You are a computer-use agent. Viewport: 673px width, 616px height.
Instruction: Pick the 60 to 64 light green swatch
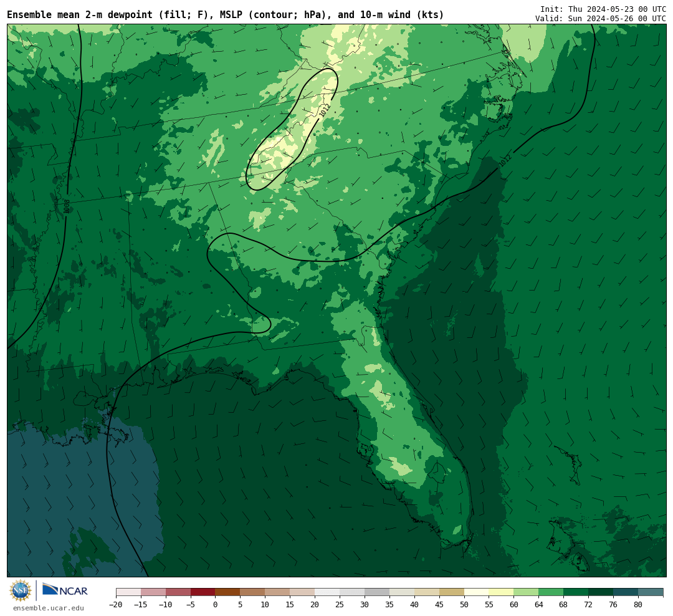526,592
